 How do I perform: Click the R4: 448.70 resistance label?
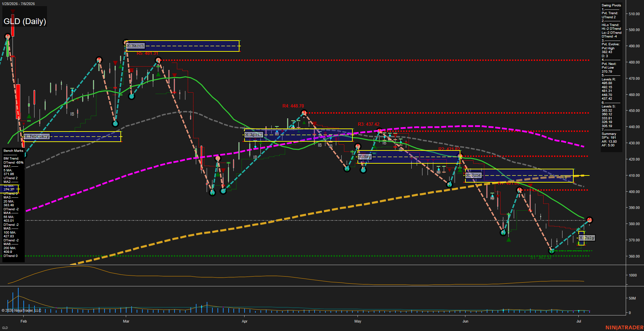coord(293,106)
